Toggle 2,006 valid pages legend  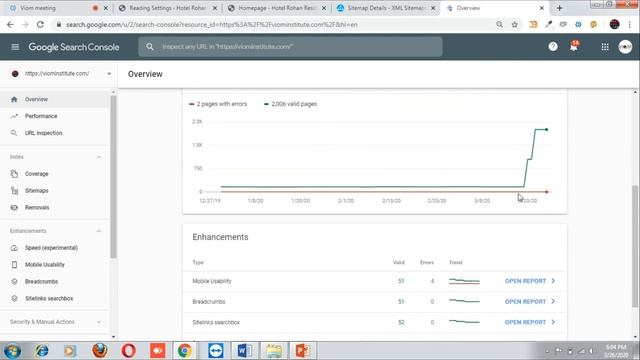[x=290, y=104]
